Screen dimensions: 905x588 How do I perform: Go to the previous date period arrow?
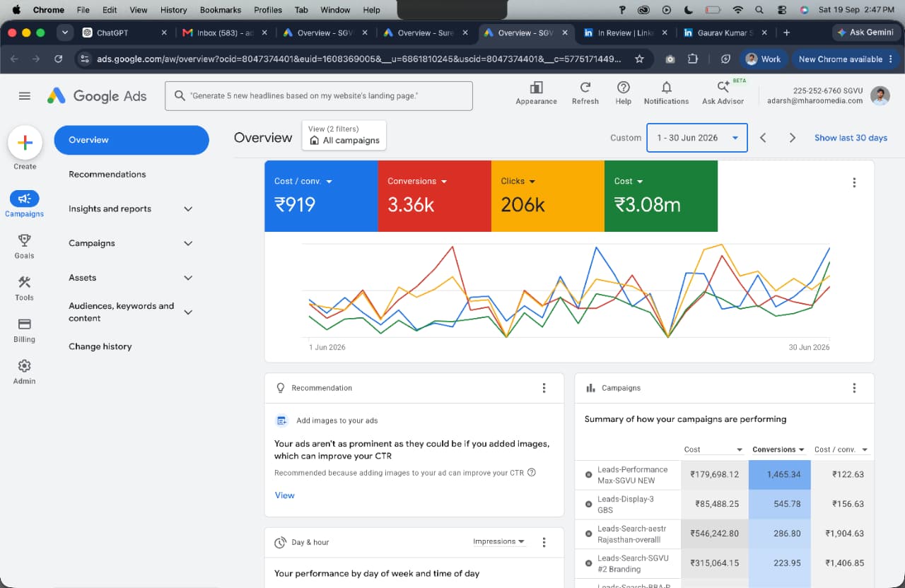[x=763, y=138]
